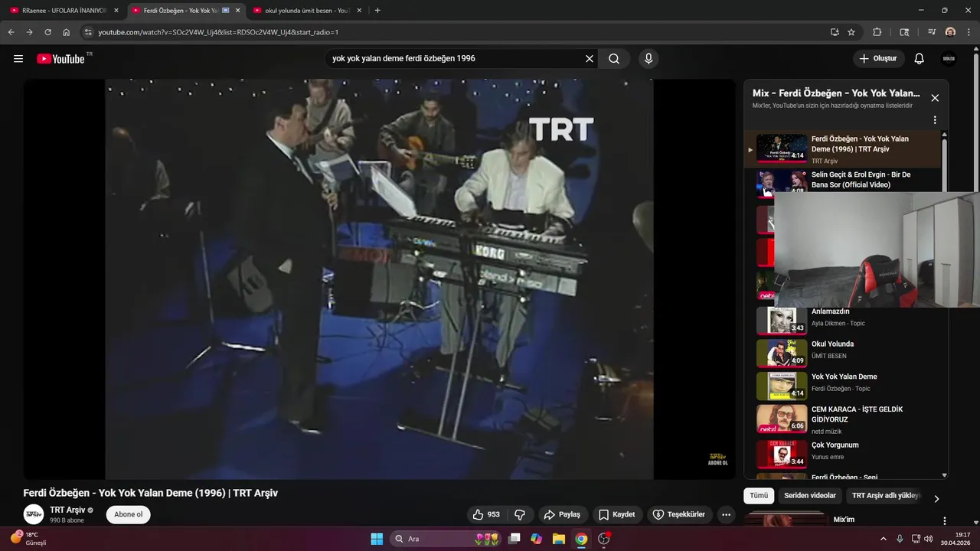This screenshot has height=551, width=980.
Task: Open Chrome media controls icon
Action: pyautogui.click(x=932, y=32)
